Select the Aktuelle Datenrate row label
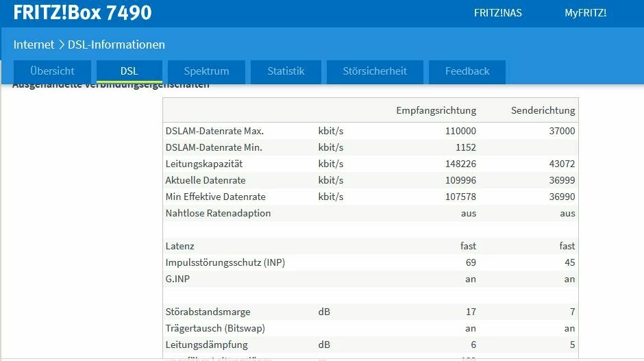644x361 pixels. [206, 180]
